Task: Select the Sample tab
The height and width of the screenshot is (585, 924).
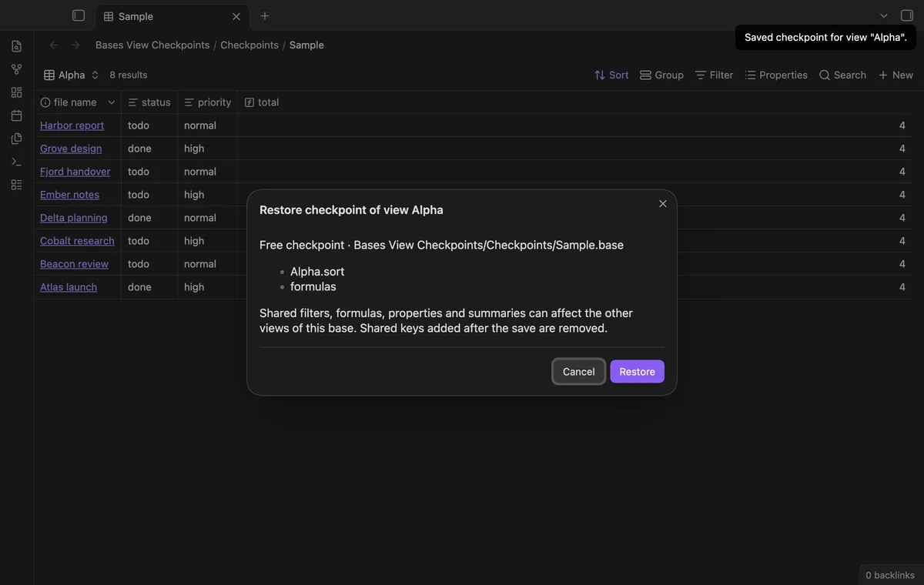Action: 171,16
